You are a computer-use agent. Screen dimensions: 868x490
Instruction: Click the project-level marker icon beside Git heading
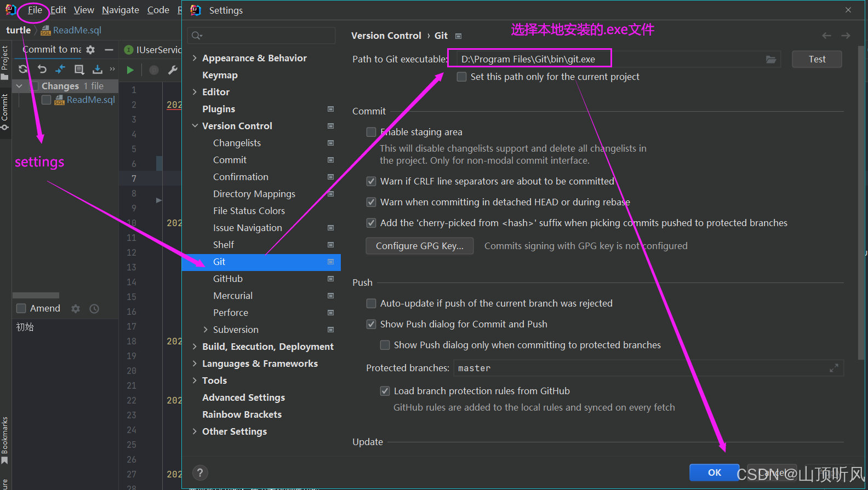pyautogui.click(x=459, y=36)
